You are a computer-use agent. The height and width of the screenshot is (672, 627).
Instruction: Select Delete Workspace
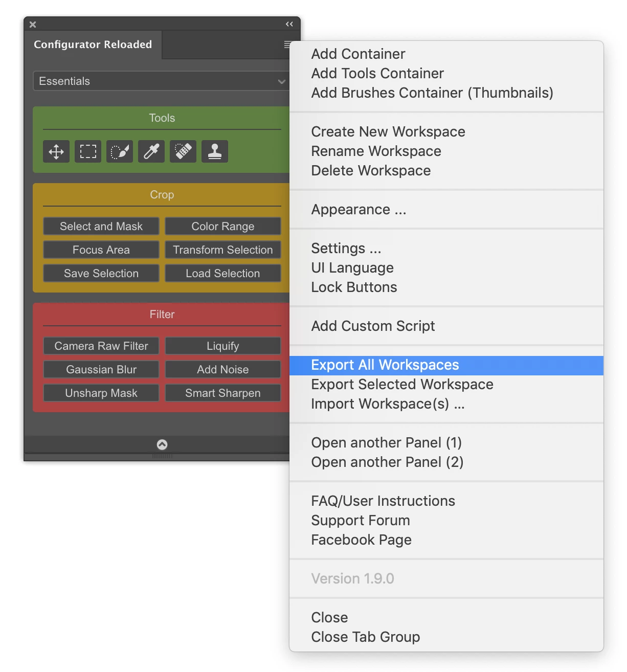click(446, 170)
